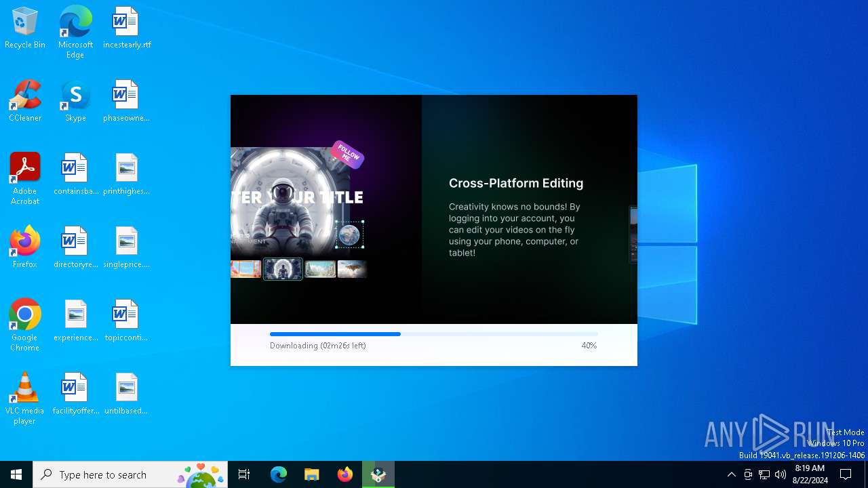Open the Recycle Bin desktop icon

click(x=25, y=28)
